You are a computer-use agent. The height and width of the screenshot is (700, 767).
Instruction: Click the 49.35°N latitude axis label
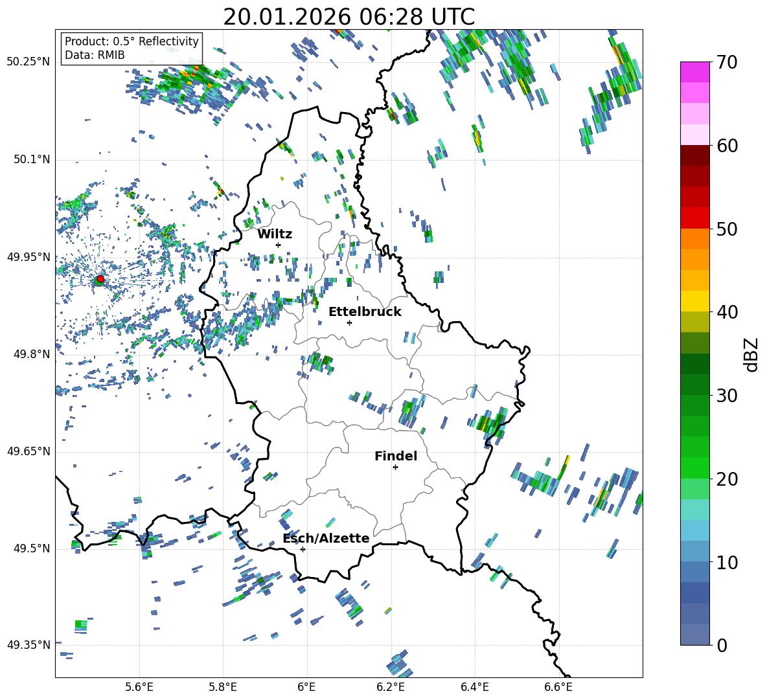click(28, 645)
